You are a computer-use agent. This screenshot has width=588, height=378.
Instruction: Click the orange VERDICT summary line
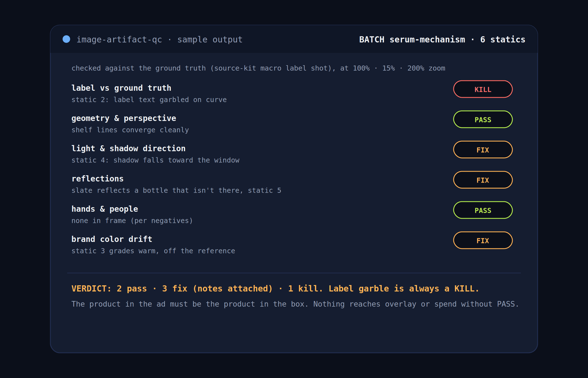click(275, 289)
